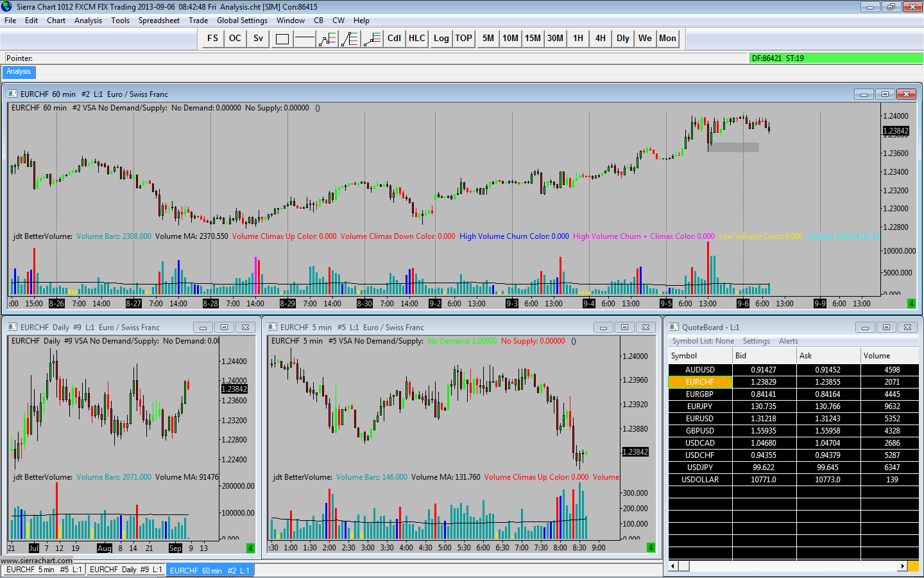Switch to EURCHF 60 min #2 tab
Image resolution: width=924 pixels, height=578 pixels.
pos(210,570)
